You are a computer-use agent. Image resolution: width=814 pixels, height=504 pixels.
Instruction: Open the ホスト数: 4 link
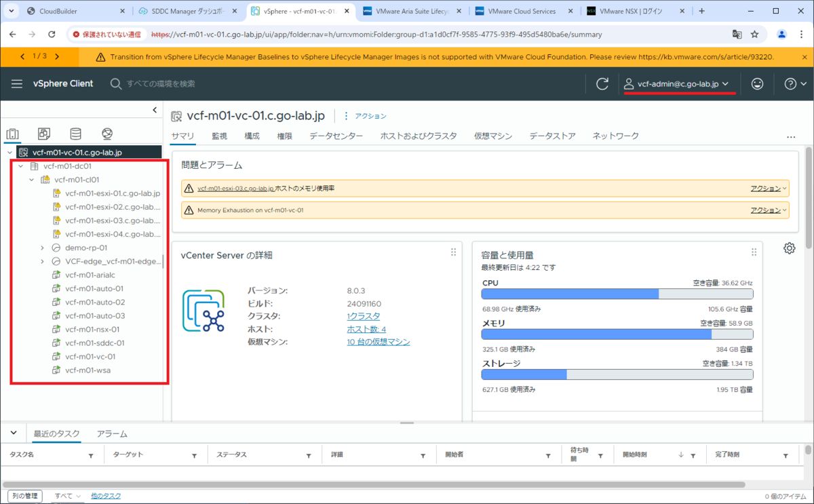(366, 329)
